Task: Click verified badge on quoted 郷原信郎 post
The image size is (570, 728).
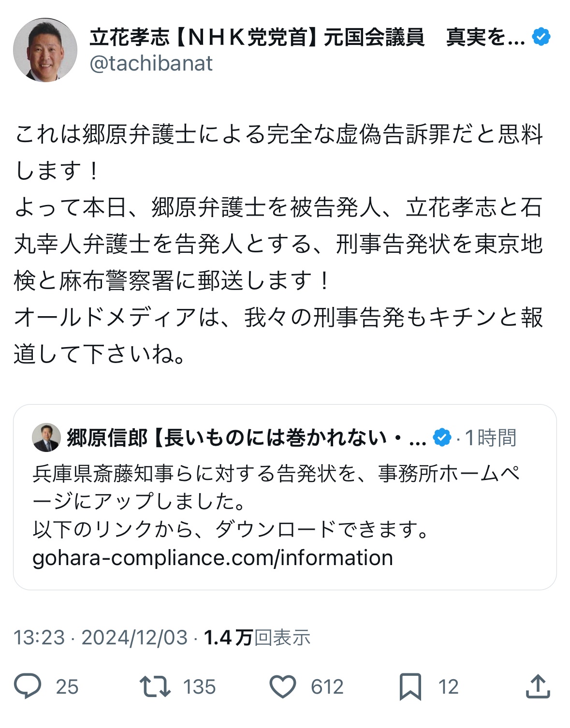Action: (x=442, y=437)
